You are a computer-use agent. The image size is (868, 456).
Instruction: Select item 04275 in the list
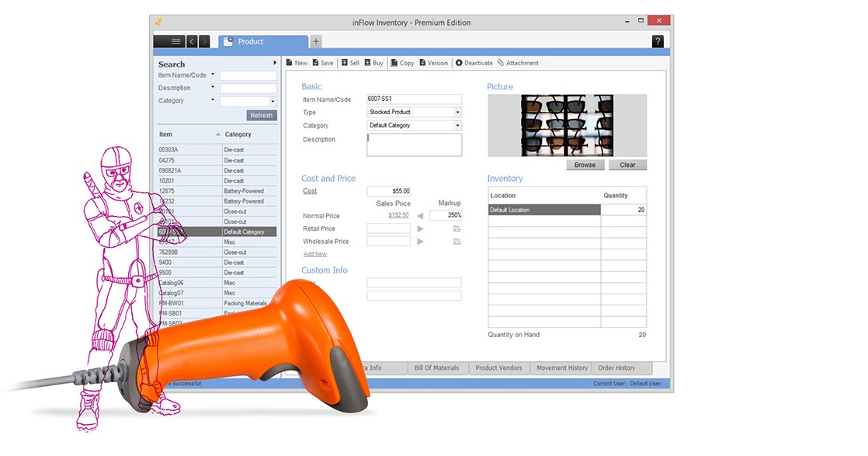click(x=217, y=160)
